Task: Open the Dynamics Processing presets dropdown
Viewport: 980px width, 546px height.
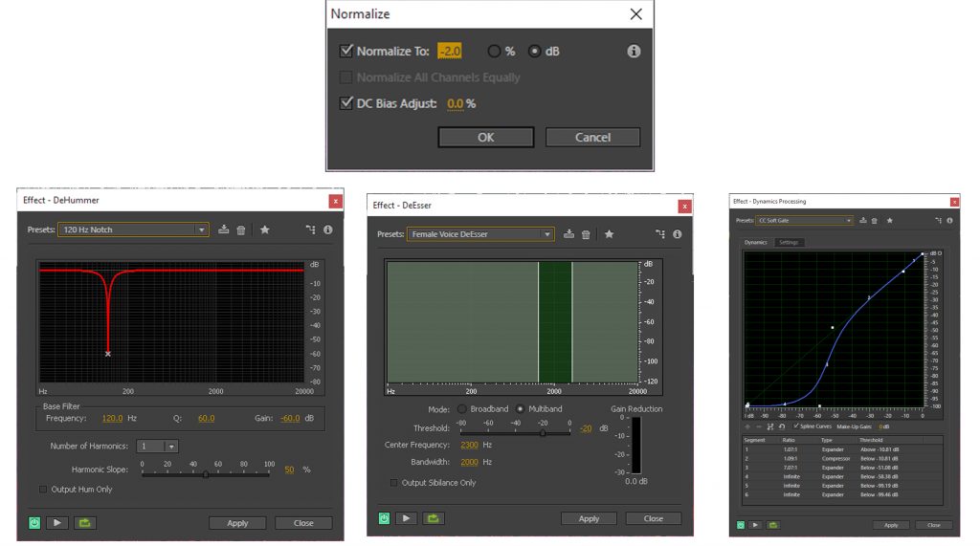Action: pyautogui.click(x=848, y=220)
